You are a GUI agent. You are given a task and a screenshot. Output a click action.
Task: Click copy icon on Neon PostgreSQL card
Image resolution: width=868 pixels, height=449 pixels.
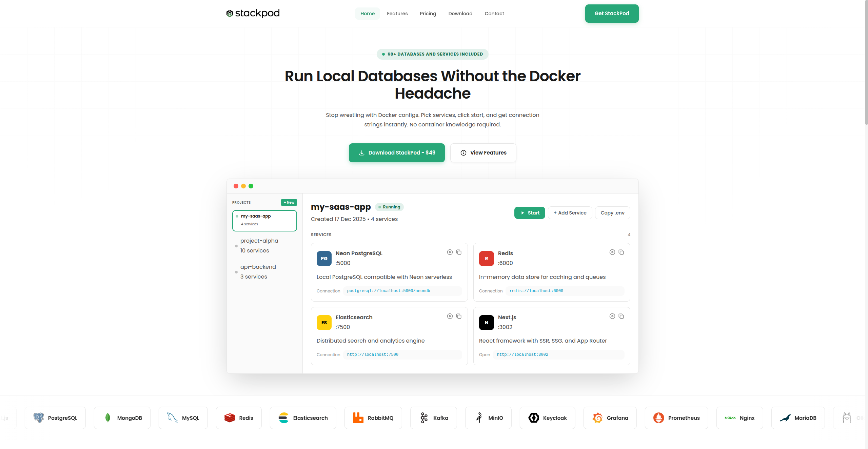[x=459, y=252]
